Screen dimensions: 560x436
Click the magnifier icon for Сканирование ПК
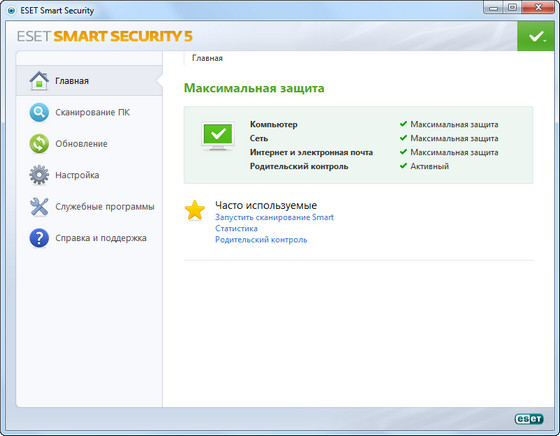coord(39,112)
